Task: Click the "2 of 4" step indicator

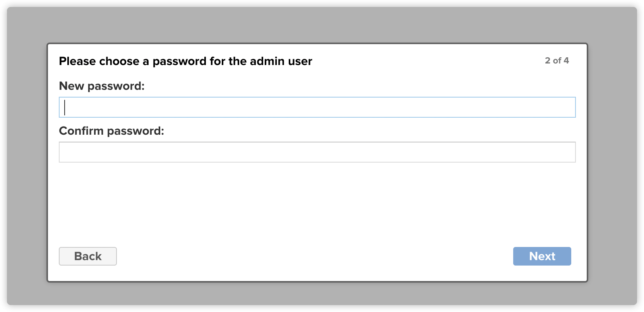Action: [557, 60]
